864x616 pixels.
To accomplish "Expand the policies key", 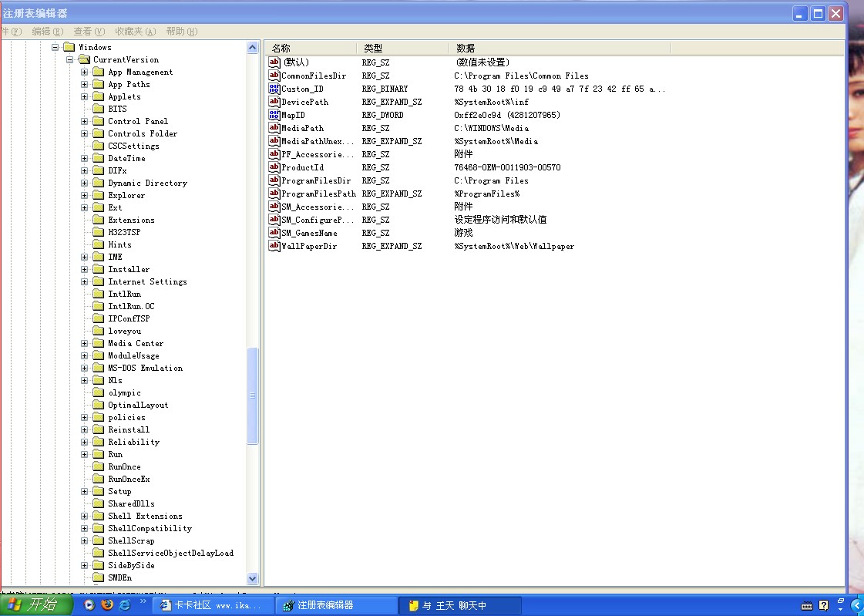I will (84, 417).
